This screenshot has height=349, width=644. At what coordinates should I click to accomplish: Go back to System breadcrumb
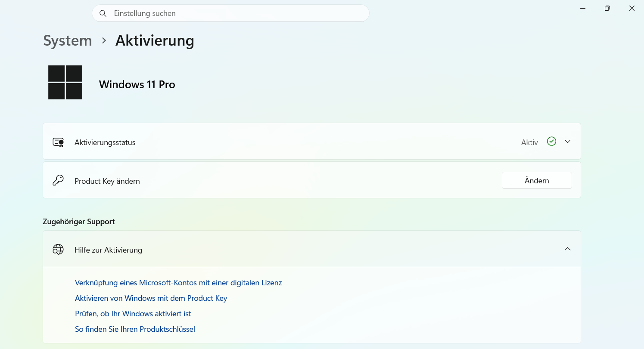[68, 41]
